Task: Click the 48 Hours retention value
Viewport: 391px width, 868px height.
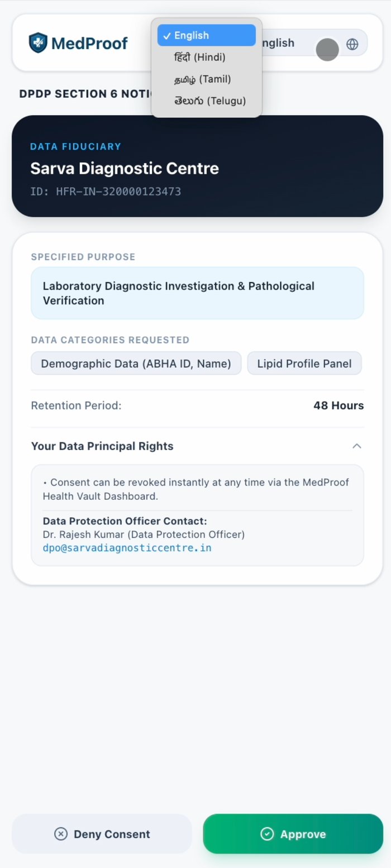Action: click(x=338, y=406)
